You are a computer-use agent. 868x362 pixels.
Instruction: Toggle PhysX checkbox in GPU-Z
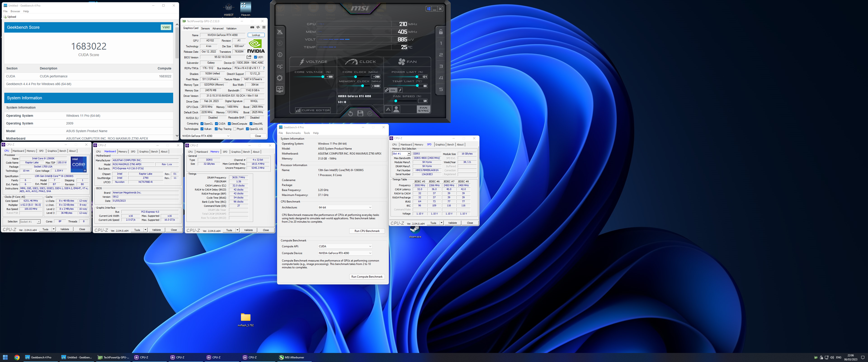point(235,129)
